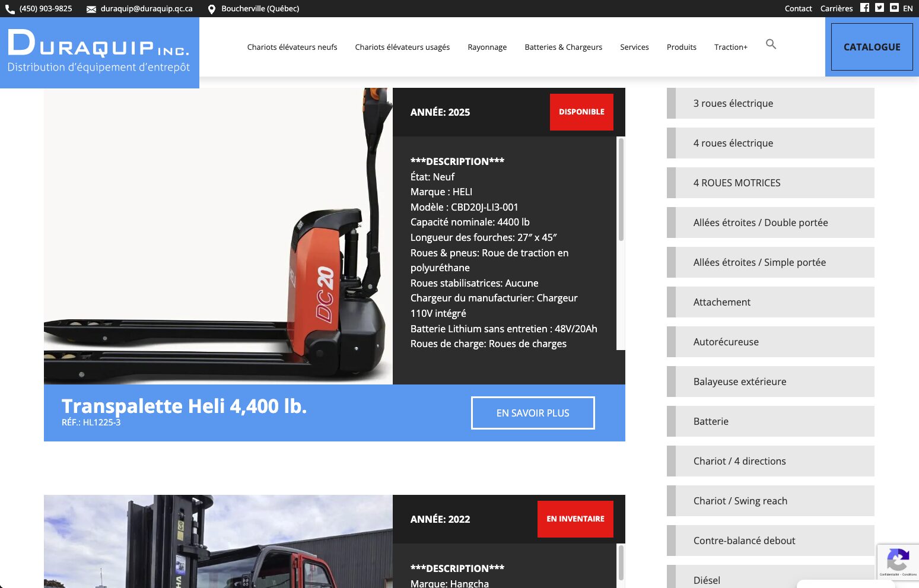Click the location pin icon

click(211, 9)
